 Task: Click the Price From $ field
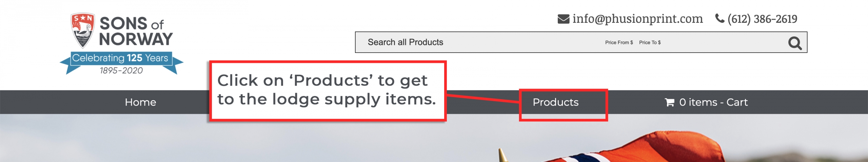coord(619,42)
